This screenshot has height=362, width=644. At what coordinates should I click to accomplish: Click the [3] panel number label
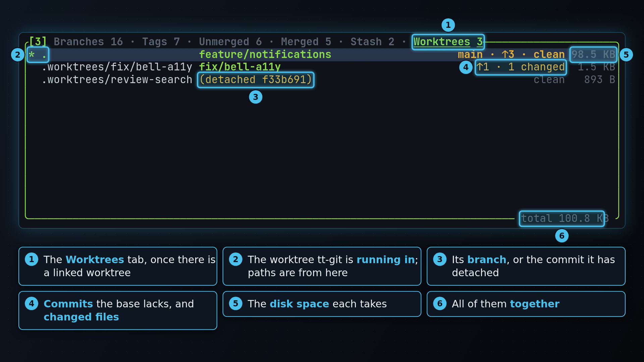click(x=38, y=42)
